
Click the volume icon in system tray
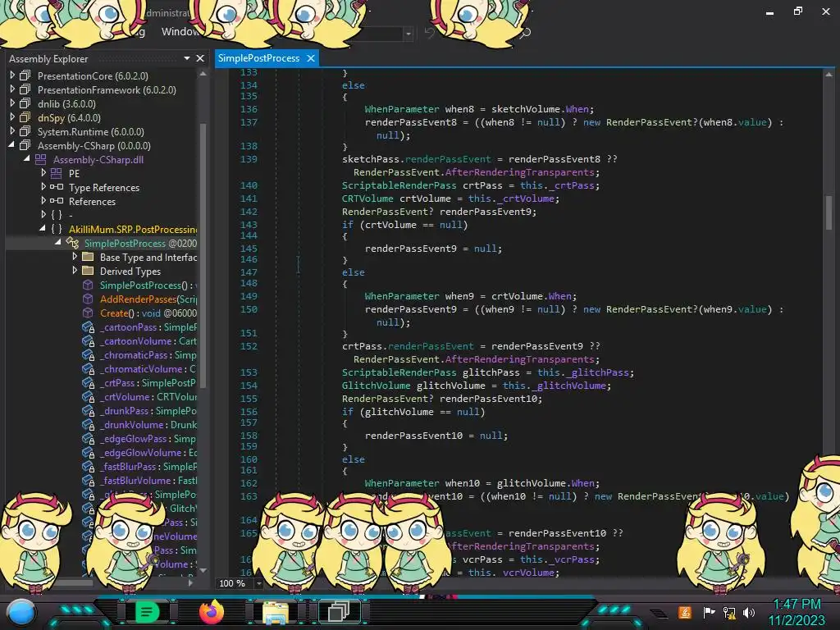pos(749,612)
